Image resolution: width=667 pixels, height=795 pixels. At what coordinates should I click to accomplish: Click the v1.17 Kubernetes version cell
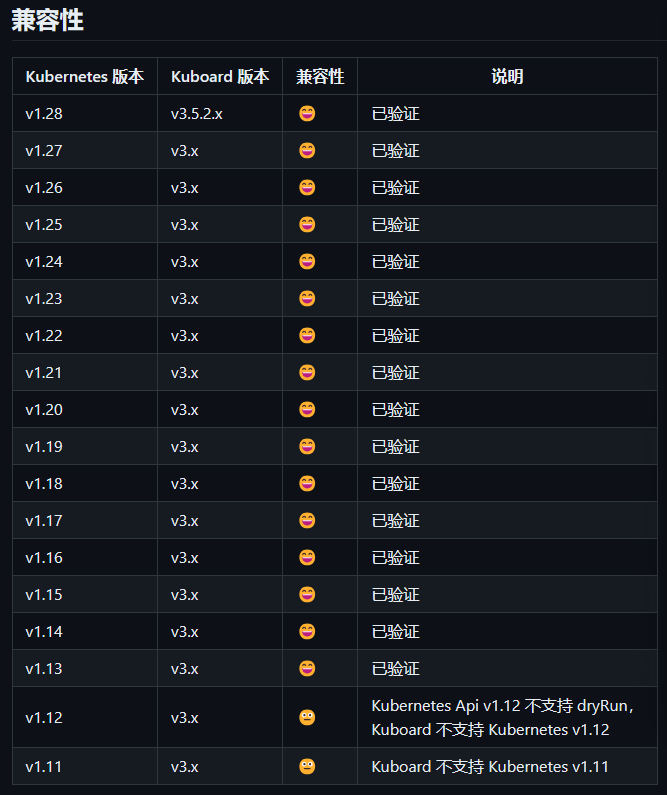[x=44, y=521]
